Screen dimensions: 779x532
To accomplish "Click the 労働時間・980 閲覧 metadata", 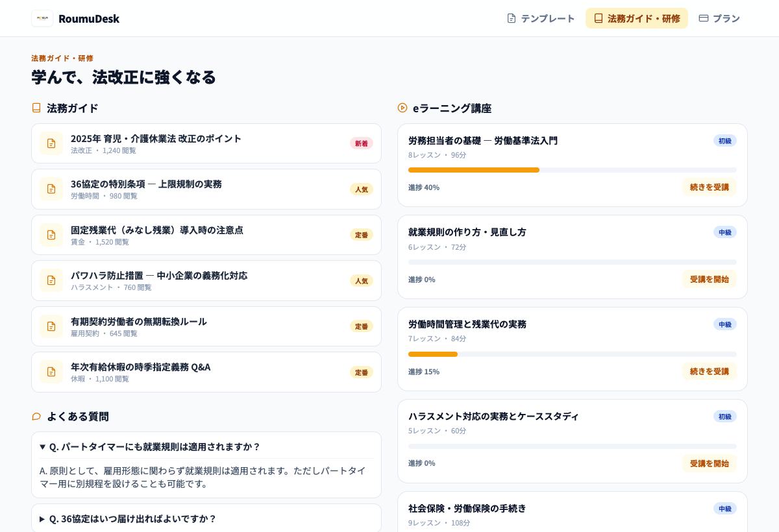I will coord(104,196).
